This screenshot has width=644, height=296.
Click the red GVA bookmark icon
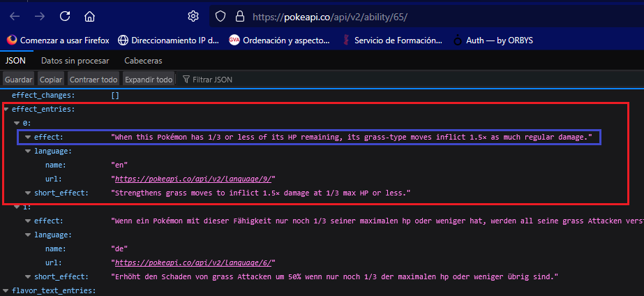click(234, 40)
